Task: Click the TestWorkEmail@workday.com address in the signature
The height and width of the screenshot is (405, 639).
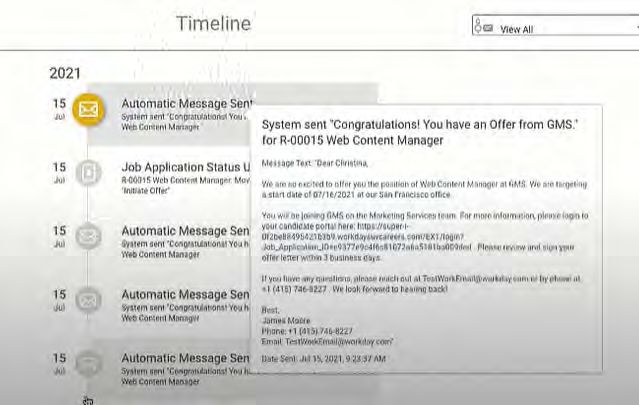Action: click(x=338, y=341)
